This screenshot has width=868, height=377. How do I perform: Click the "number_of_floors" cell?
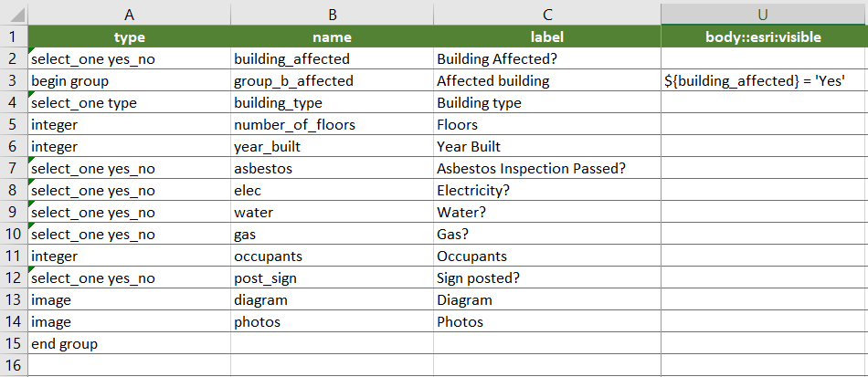pos(332,125)
